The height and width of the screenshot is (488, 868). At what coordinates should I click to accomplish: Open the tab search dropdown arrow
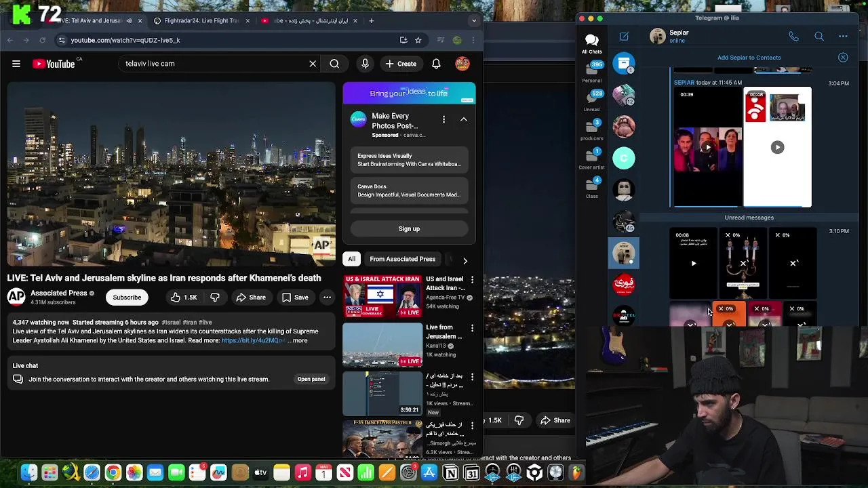point(474,20)
